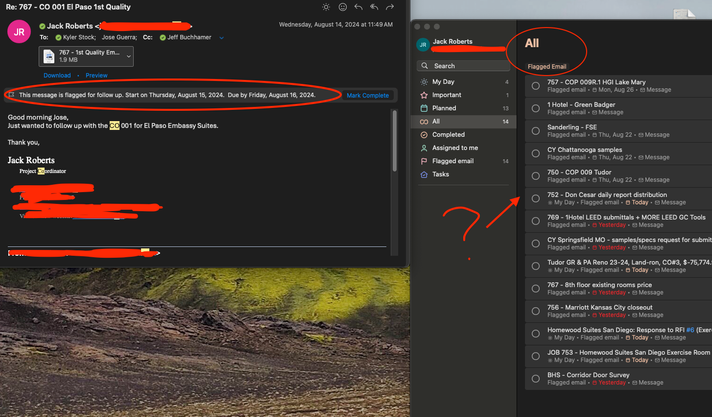Click the Download attachment link
The width and height of the screenshot is (712, 417).
tap(57, 75)
